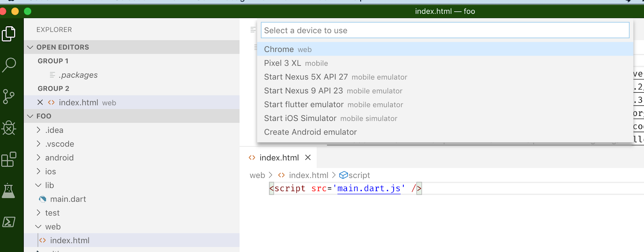Open the Source Control view icon
Screen dimensions: 644x252
point(9,97)
